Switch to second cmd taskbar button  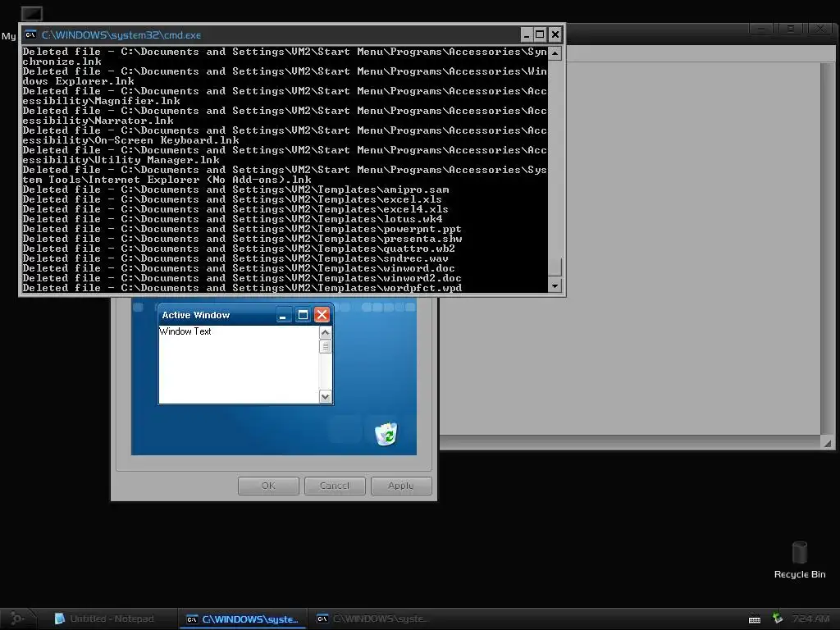(x=372, y=619)
